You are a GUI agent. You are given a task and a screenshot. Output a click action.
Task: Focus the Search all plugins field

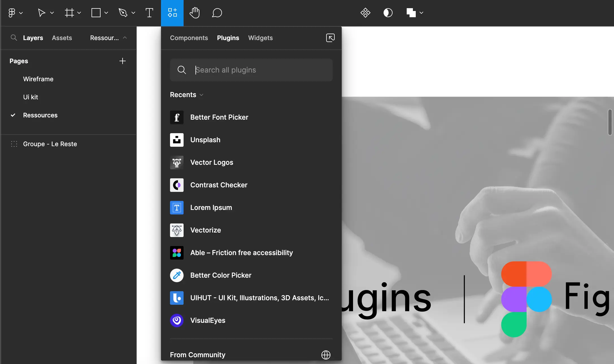[x=251, y=70]
